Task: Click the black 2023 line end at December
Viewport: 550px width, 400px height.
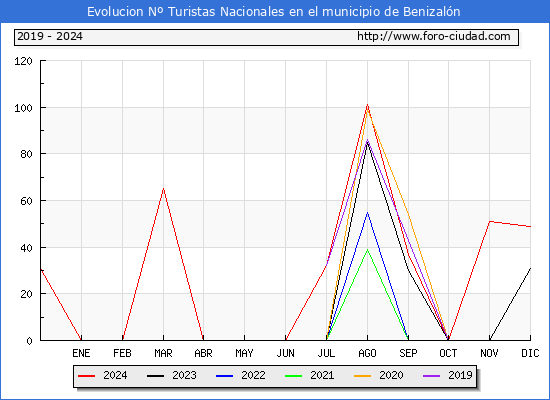Action: click(x=530, y=268)
